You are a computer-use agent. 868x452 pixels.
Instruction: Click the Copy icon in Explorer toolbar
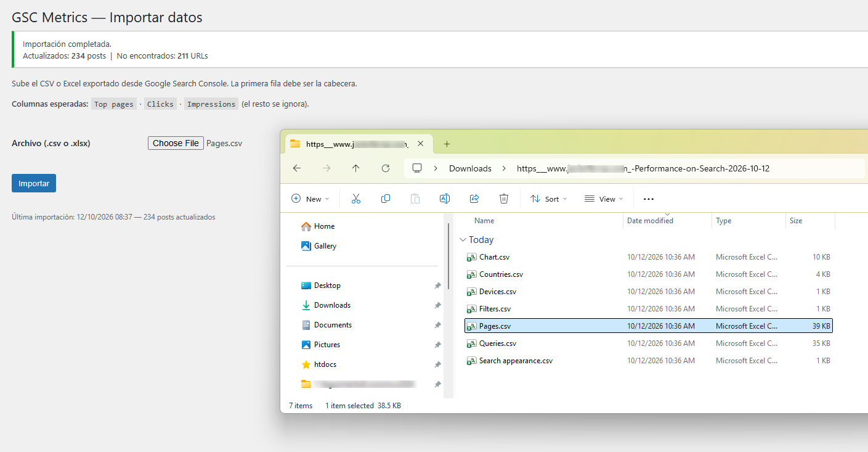[386, 199]
